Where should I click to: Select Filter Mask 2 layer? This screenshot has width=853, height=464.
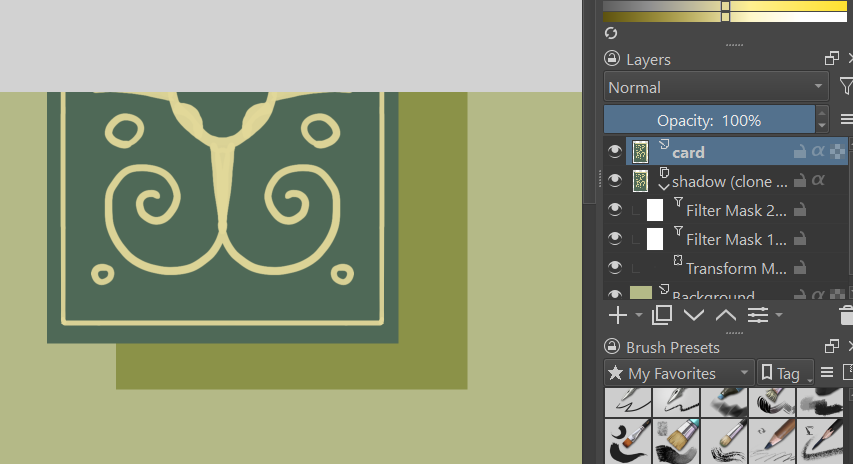[736, 211]
